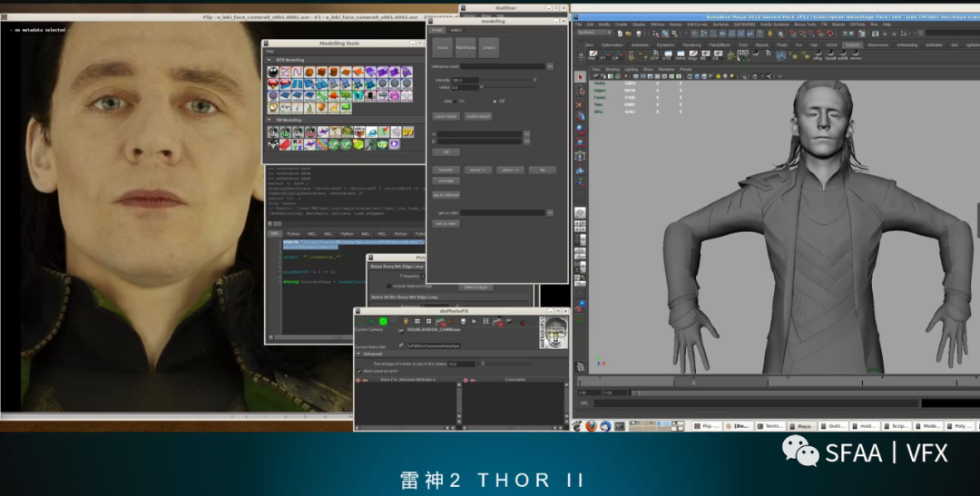The height and width of the screenshot is (496, 980).
Task: Click the xRay shelf icon
Action: [x=817, y=54]
